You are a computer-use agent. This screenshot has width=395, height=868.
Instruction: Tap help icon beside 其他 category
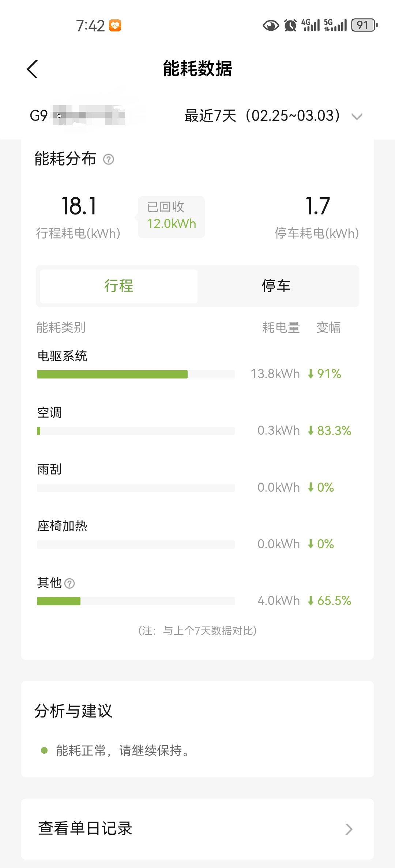click(x=69, y=583)
